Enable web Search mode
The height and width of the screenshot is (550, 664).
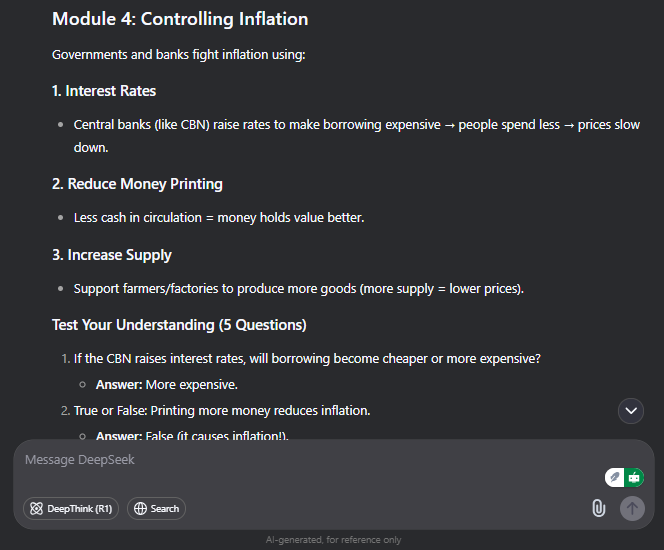[156, 509]
